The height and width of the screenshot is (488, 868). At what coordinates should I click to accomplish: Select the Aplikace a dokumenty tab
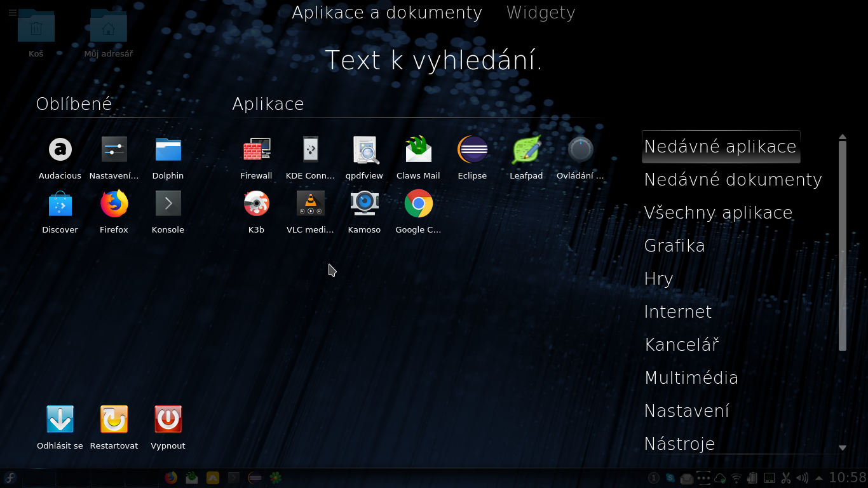pos(386,13)
